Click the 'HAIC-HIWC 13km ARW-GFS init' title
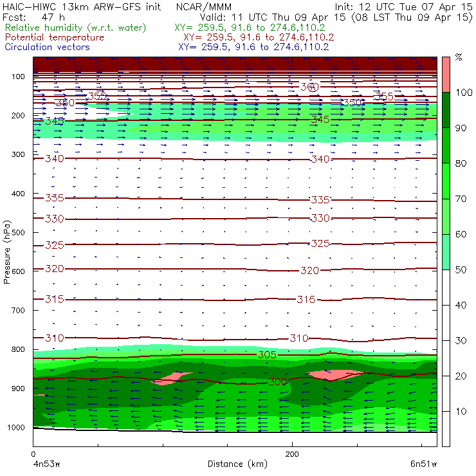The height and width of the screenshot is (476, 476). tap(82, 6)
